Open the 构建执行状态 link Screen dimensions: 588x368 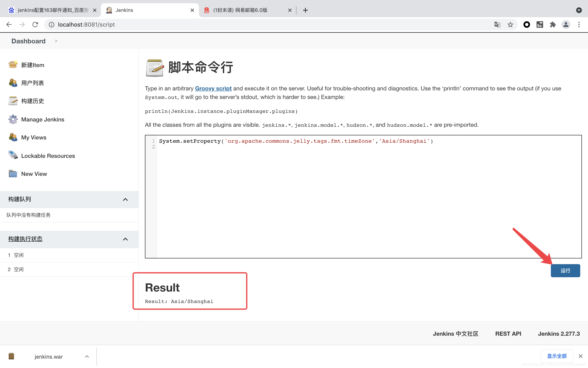(x=25, y=239)
